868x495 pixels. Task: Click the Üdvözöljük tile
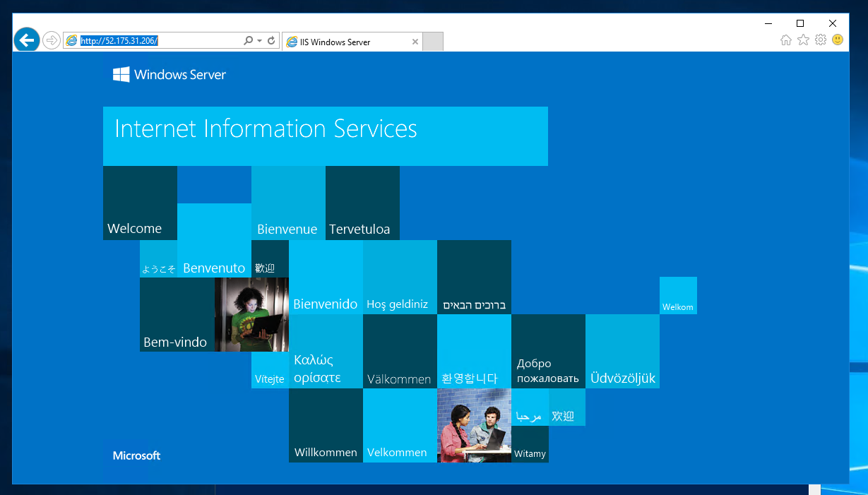pos(622,351)
